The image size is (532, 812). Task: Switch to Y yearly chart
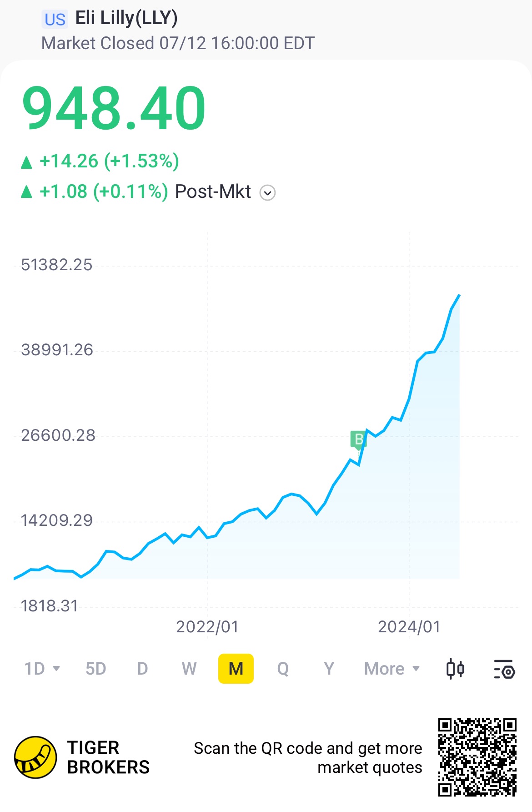(329, 669)
